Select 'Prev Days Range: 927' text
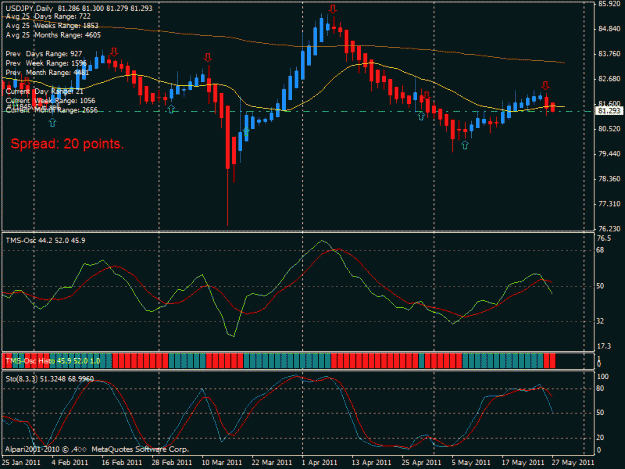Image resolution: width=625 pixels, height=469 pixels. 44,54
